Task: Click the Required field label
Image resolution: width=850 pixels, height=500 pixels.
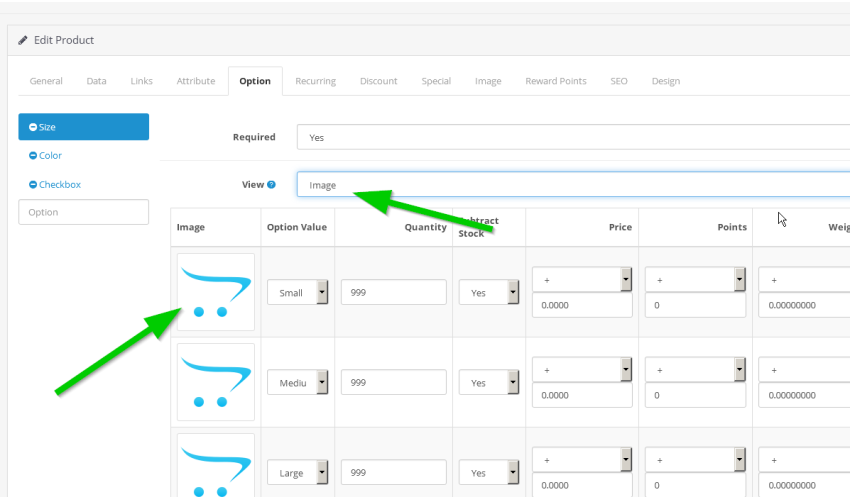Action: coord(254,137)
